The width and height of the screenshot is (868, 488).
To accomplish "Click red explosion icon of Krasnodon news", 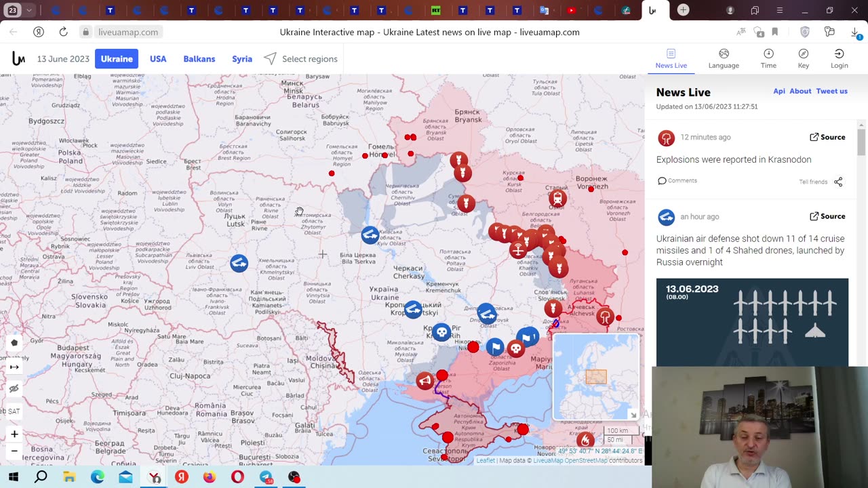I will point(666,138).
